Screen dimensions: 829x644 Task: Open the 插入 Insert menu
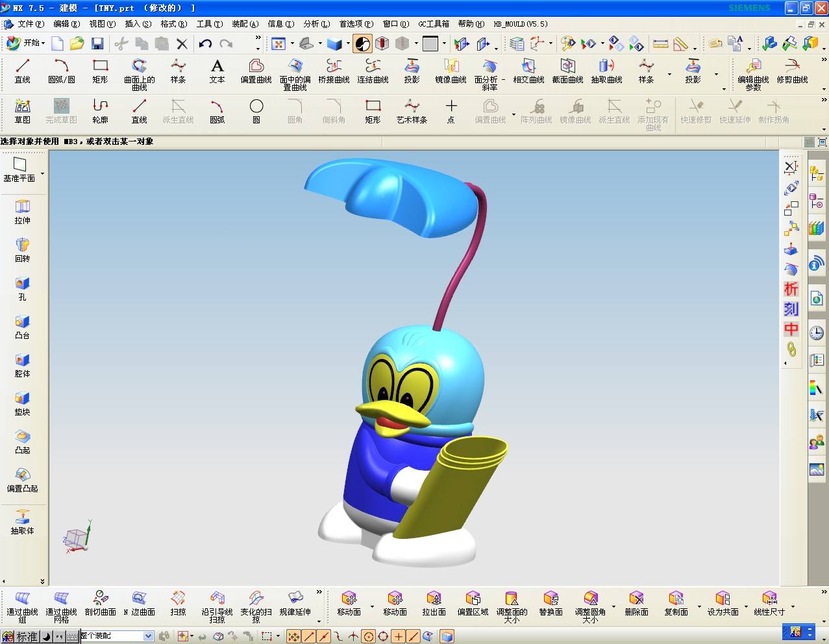coord(138,24)
